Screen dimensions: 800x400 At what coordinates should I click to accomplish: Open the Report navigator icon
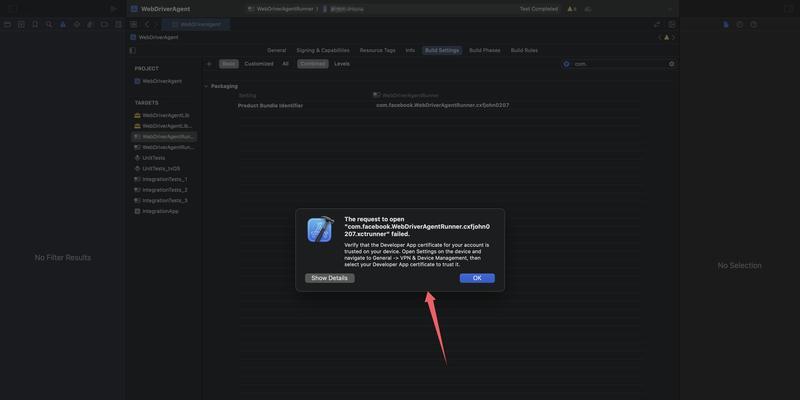click(118, 24)
